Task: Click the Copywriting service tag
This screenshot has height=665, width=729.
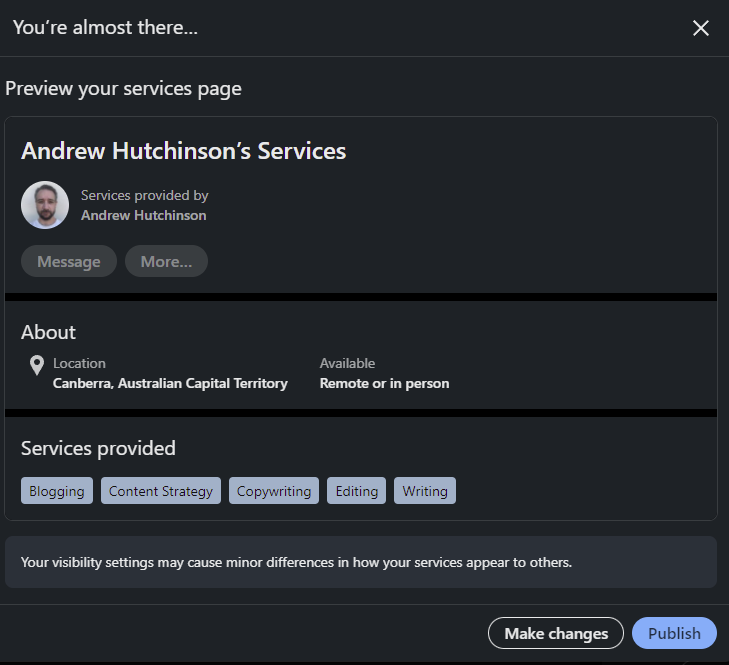Action: 274,491
